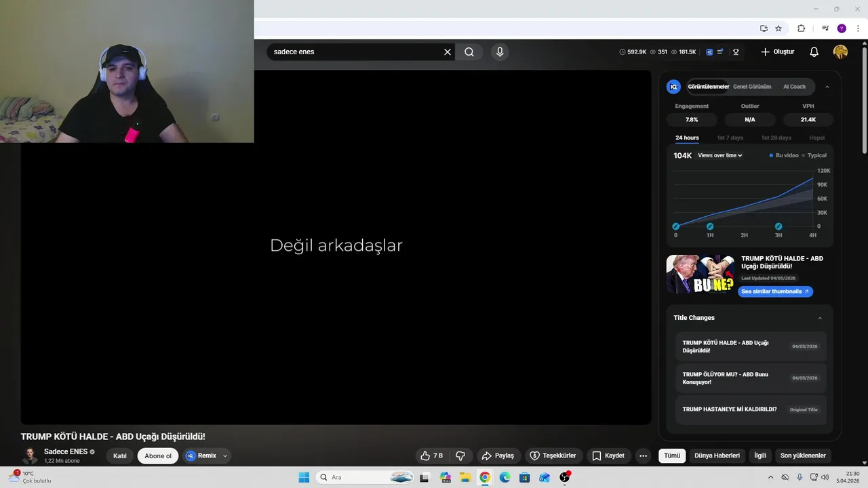The width and height of the screenshot is (868, 488).
Task: Click the Teşekkürler thanks button
Action: click(x=553, y=455)
